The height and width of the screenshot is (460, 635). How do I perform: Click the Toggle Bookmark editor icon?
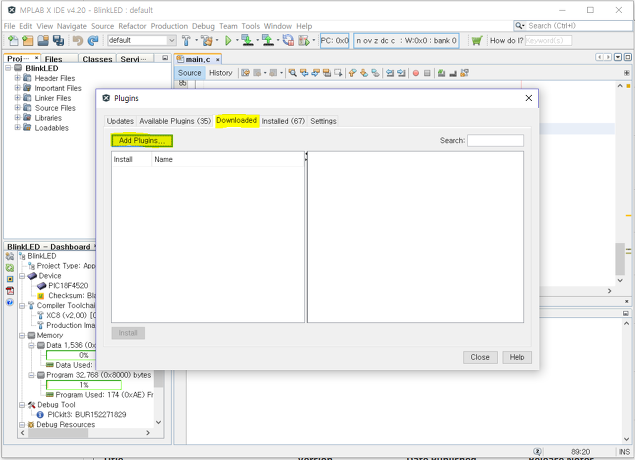coord(375,73)
